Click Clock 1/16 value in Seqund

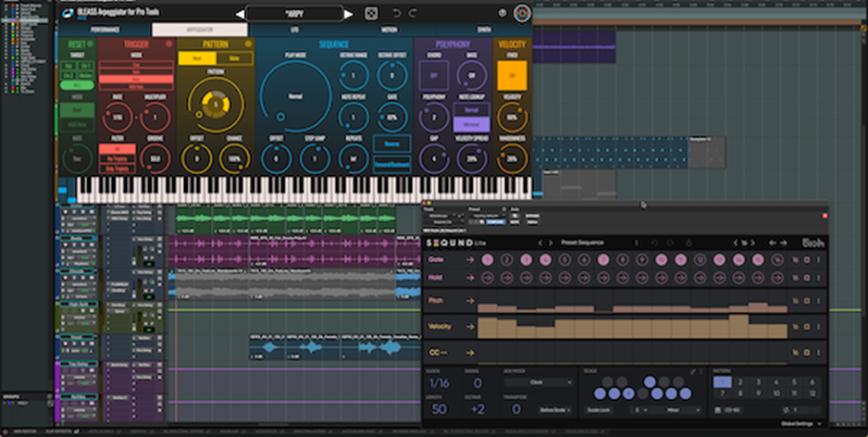[x=440, y=382]
